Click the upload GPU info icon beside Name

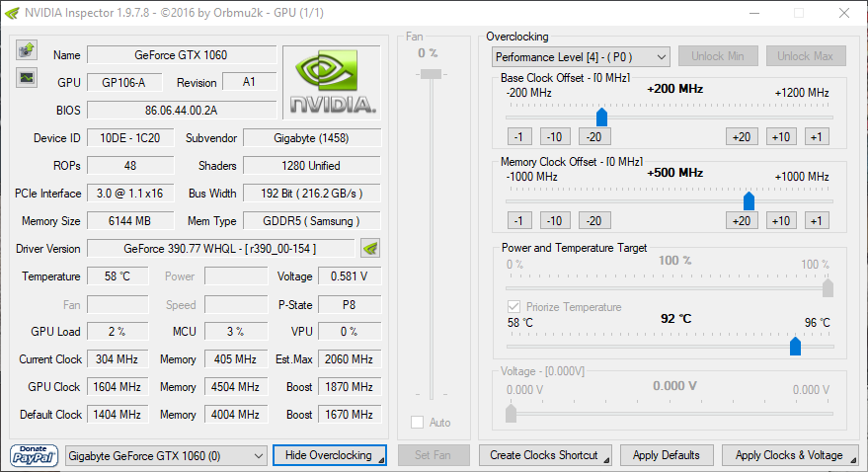(x=26, y=49)
